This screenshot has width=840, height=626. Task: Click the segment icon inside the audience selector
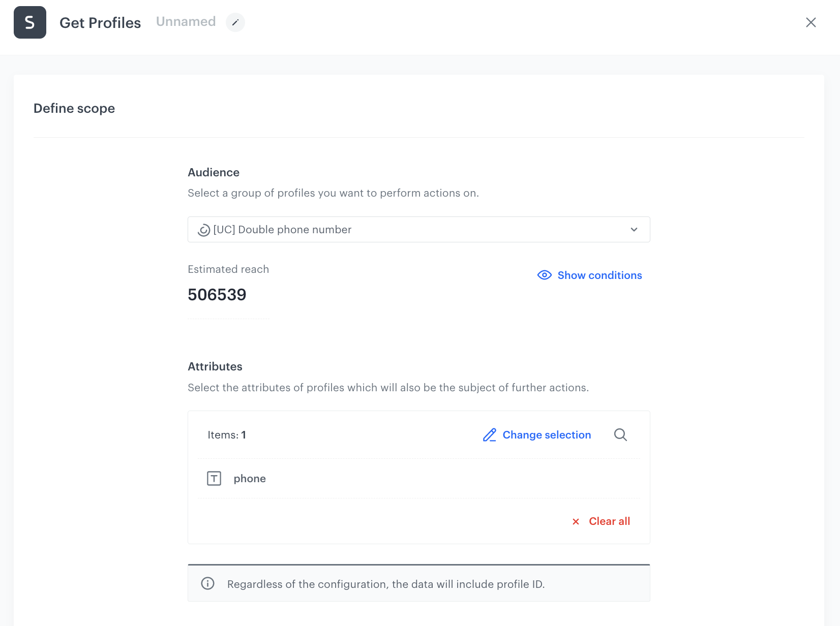[203, 229]
